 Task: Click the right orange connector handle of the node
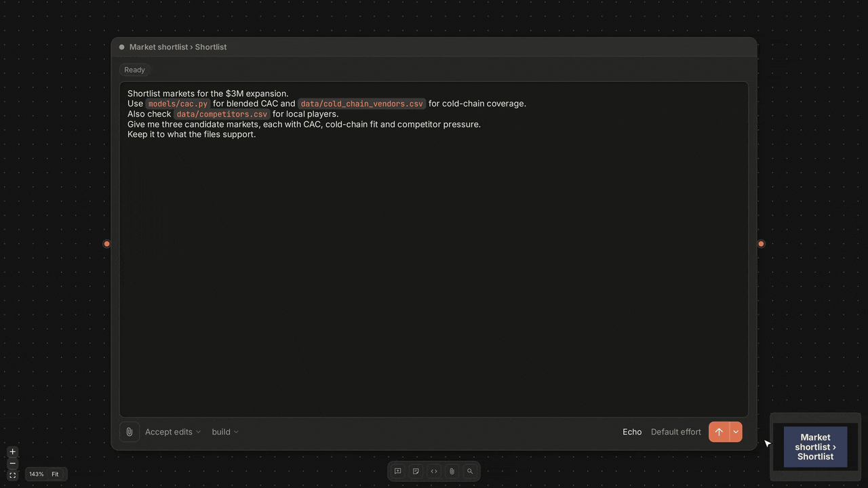[761, 244]
